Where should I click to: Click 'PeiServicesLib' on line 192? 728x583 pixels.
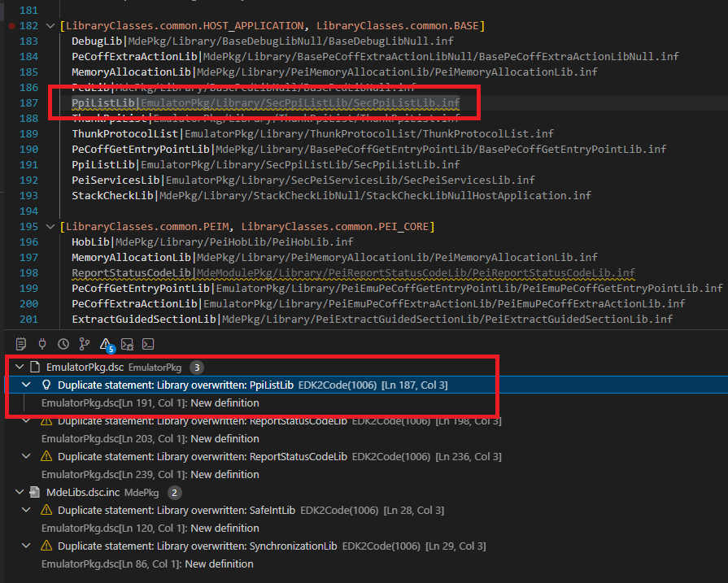(x=116, y=180)
